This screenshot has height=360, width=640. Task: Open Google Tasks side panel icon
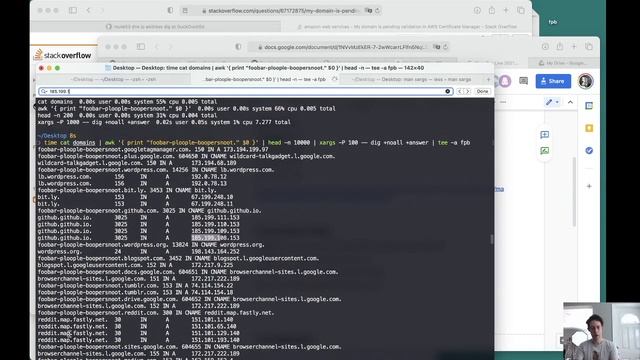pos(589,151)
